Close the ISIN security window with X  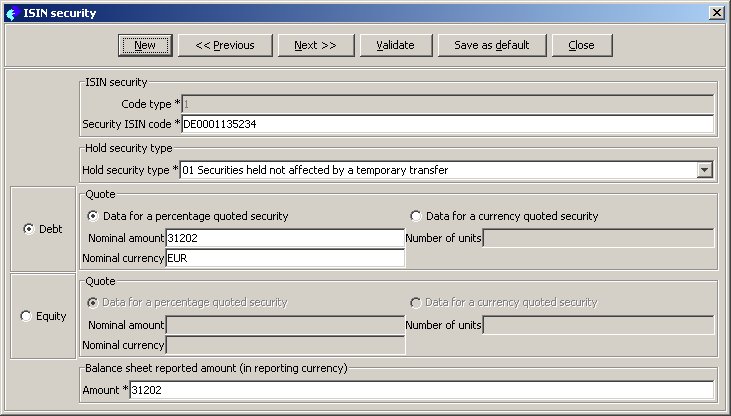click(x=716, y=12)
